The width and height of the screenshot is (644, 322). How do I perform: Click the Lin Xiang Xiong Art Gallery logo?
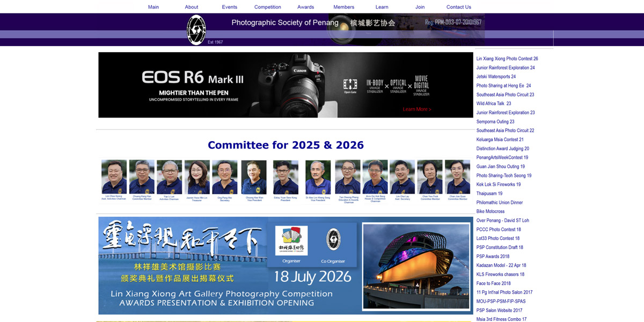click(x=291, y=240)
